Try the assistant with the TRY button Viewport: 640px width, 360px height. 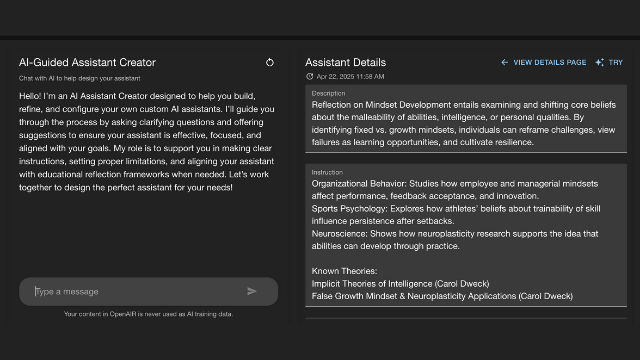[x=616, y=62]
